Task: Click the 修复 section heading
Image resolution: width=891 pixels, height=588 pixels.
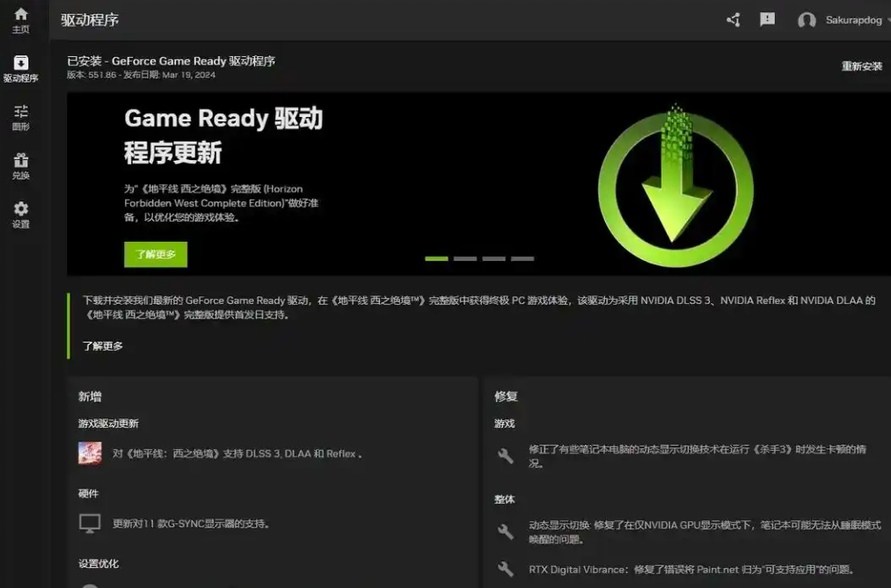Action: [x=506, y=396]
